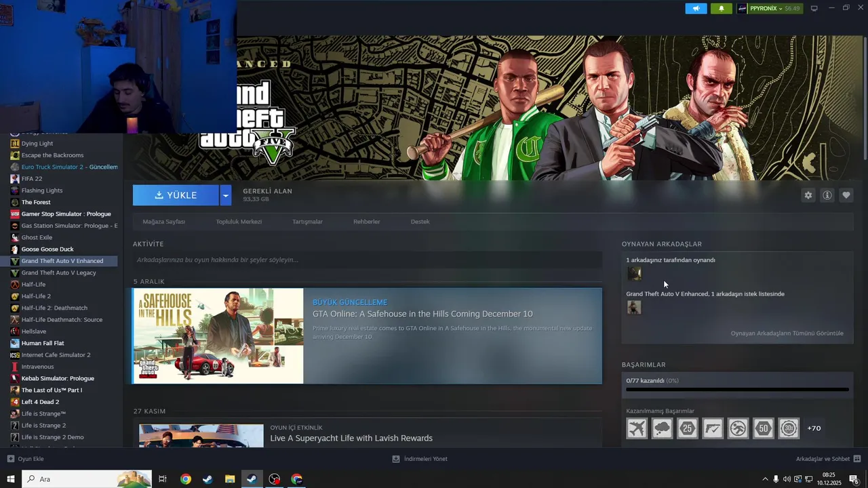Click the Kebab Simulator: Prologue icon
Screen dimensions: 868x488
pos(15,378)
